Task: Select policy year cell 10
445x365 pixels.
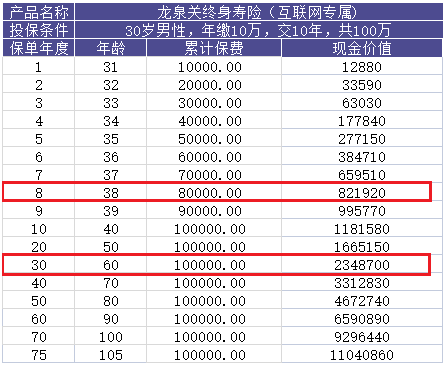Action: point(39,229)
